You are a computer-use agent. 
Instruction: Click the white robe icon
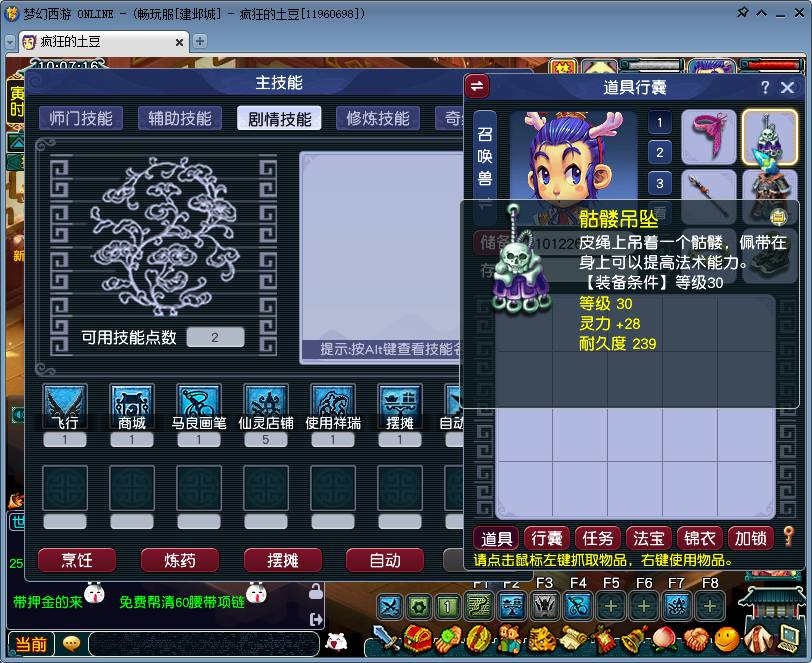758,638
